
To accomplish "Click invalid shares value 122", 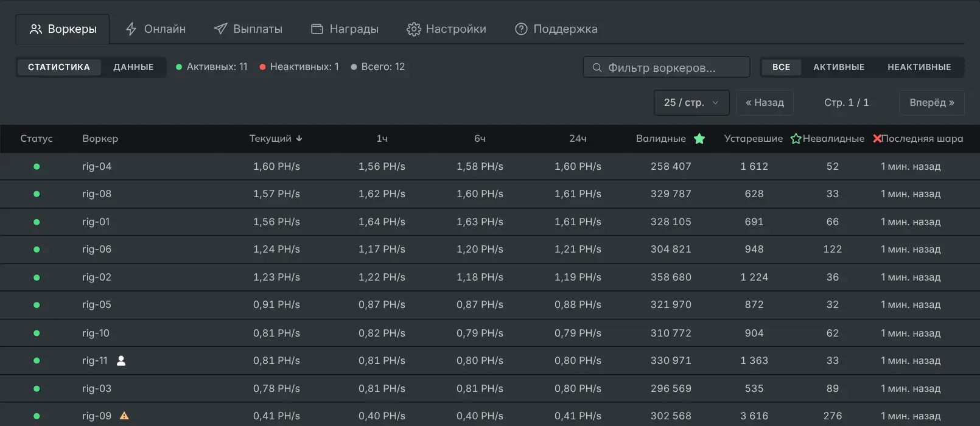I will coord(833,250).
